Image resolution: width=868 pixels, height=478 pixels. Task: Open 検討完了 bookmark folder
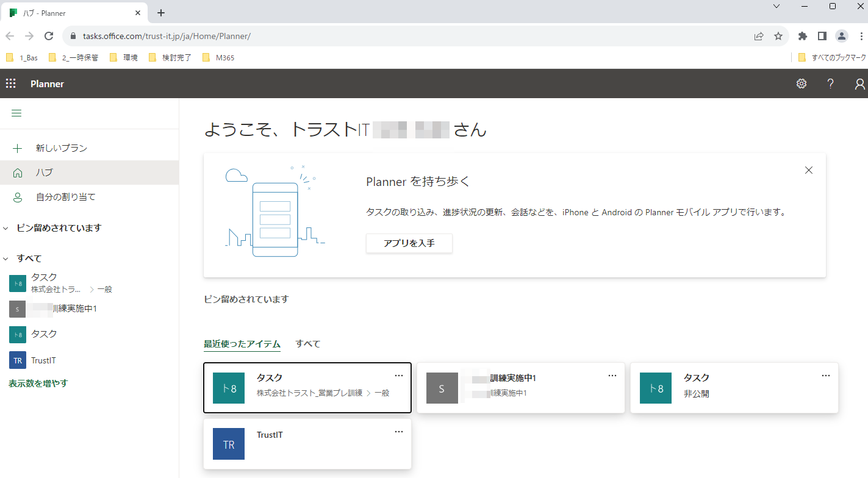point(170,58)
